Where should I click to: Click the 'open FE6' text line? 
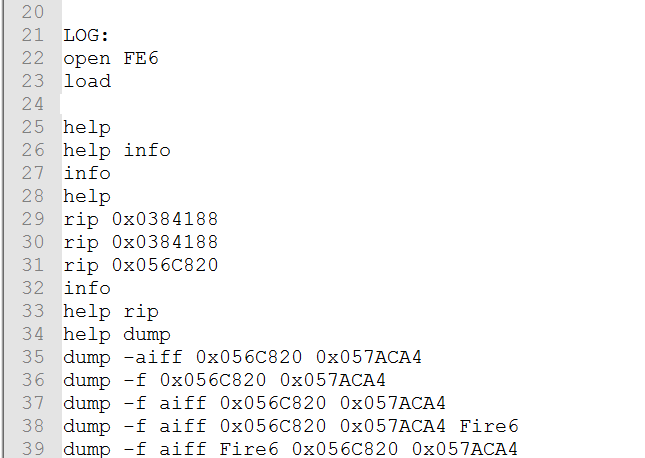click(x=111, y=58)
